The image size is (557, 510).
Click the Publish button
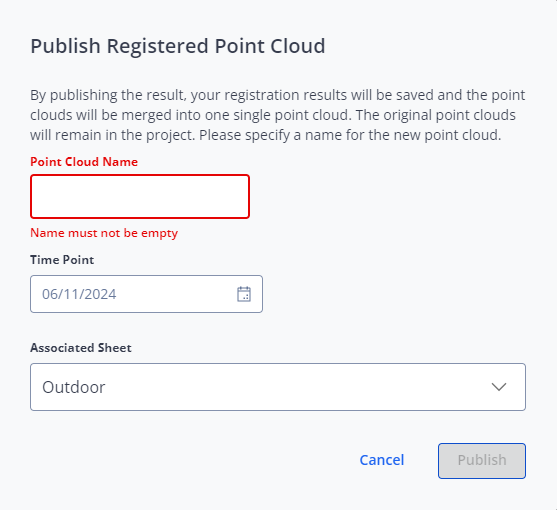click(x=482, y=461)
